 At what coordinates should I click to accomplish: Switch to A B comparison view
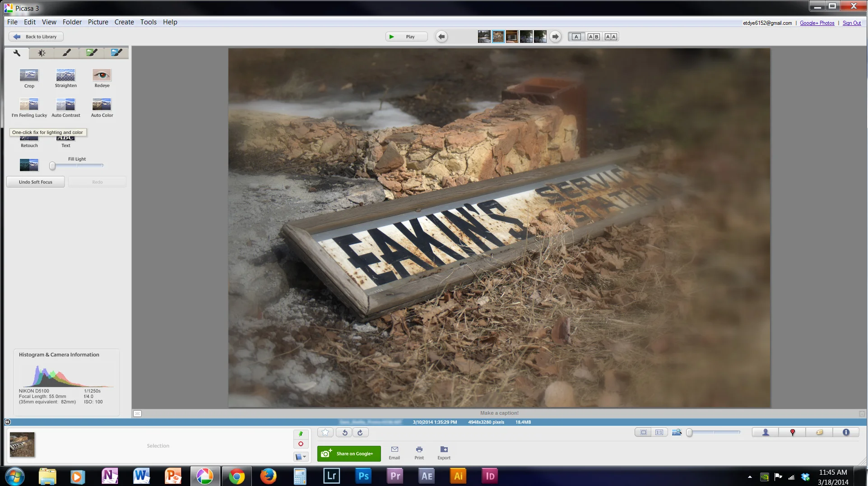pos(594,37)
